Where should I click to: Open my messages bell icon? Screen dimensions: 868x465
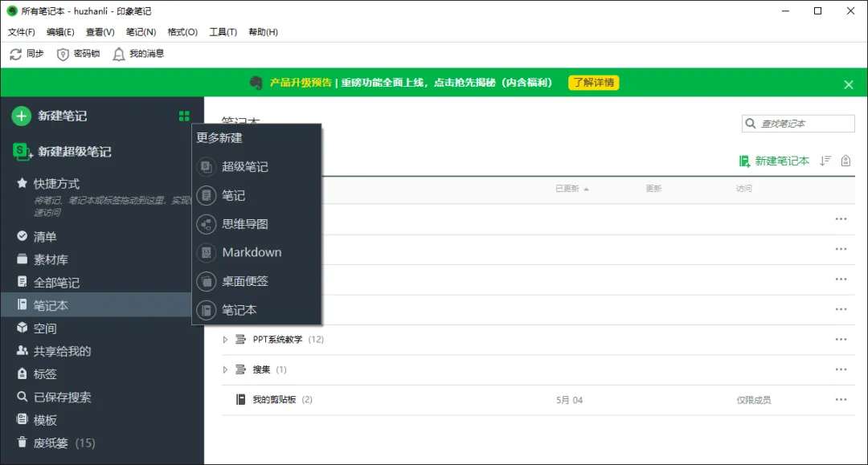118,54
